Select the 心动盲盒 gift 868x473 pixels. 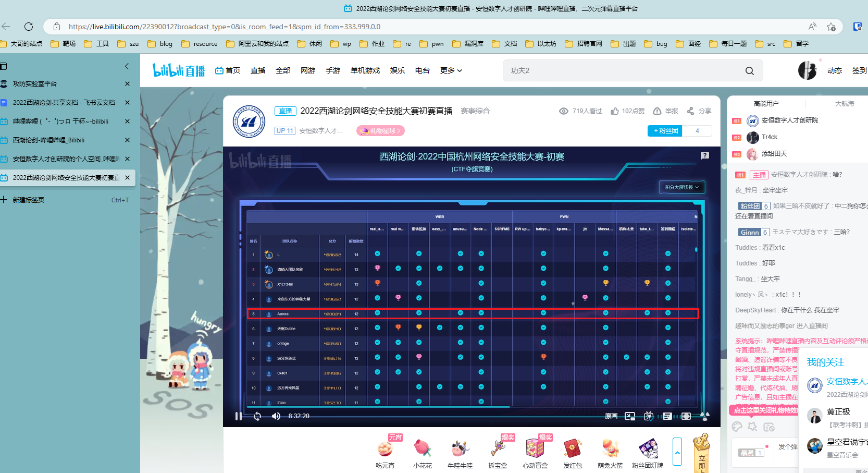coord(535,452)
